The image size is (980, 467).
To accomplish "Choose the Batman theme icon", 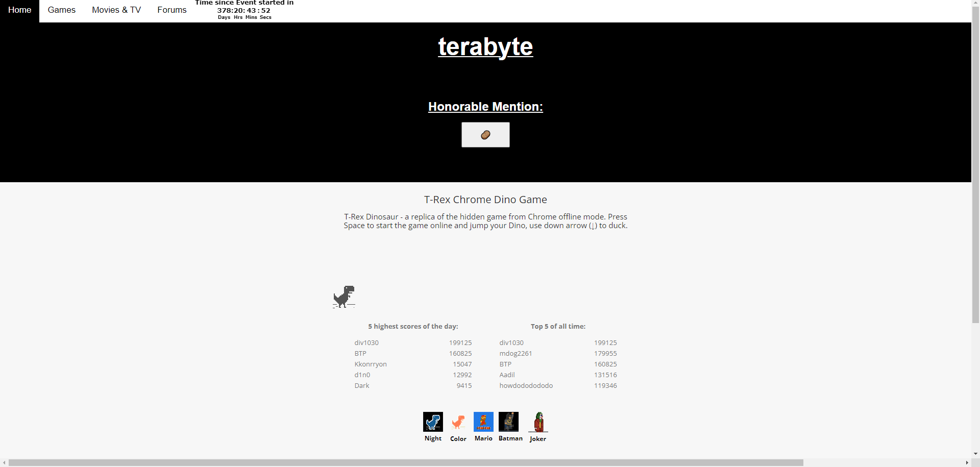I will pyautogui.click(x=508, y=422).
